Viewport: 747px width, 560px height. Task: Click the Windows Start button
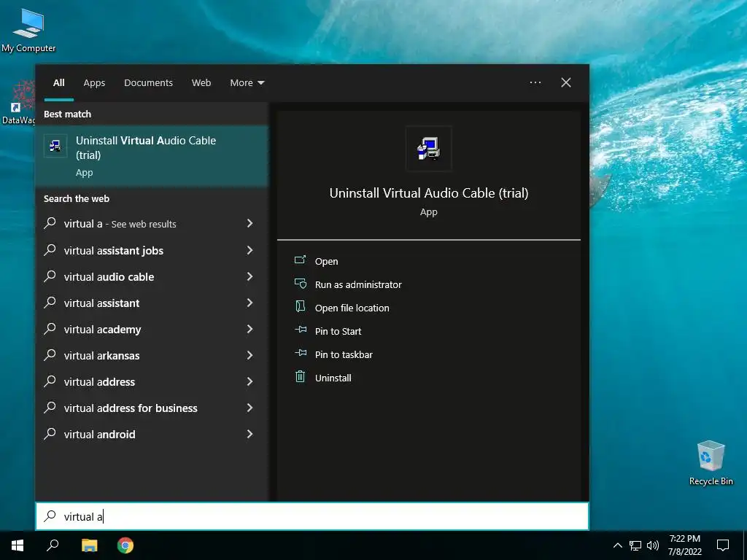(x=18, y=545)
